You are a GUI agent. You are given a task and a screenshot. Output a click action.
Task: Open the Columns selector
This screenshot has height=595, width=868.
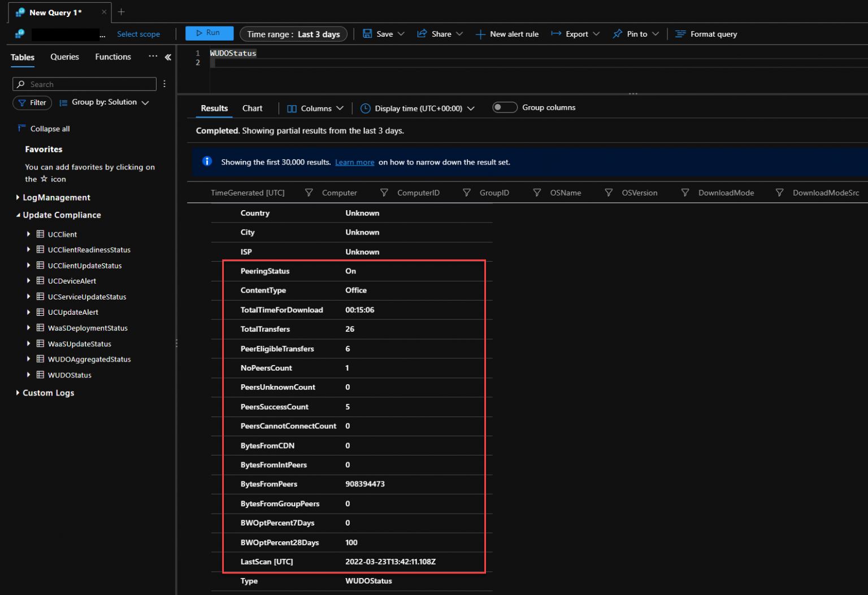314,108
